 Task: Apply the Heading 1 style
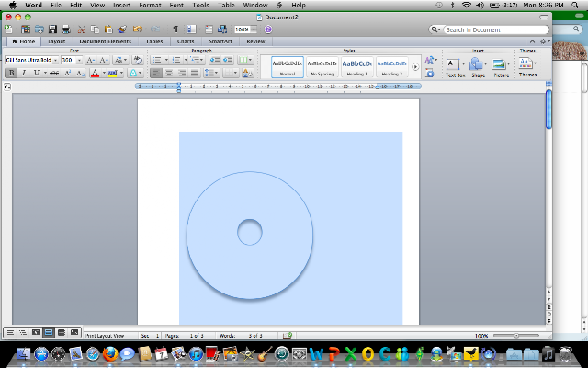(x=357, y=67)
